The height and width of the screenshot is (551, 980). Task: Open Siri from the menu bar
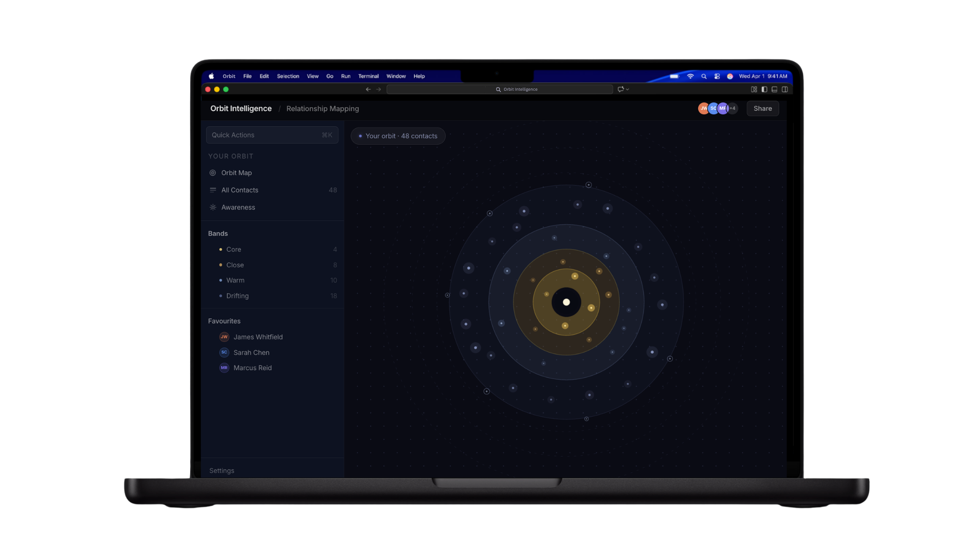[x=730, y=76]
